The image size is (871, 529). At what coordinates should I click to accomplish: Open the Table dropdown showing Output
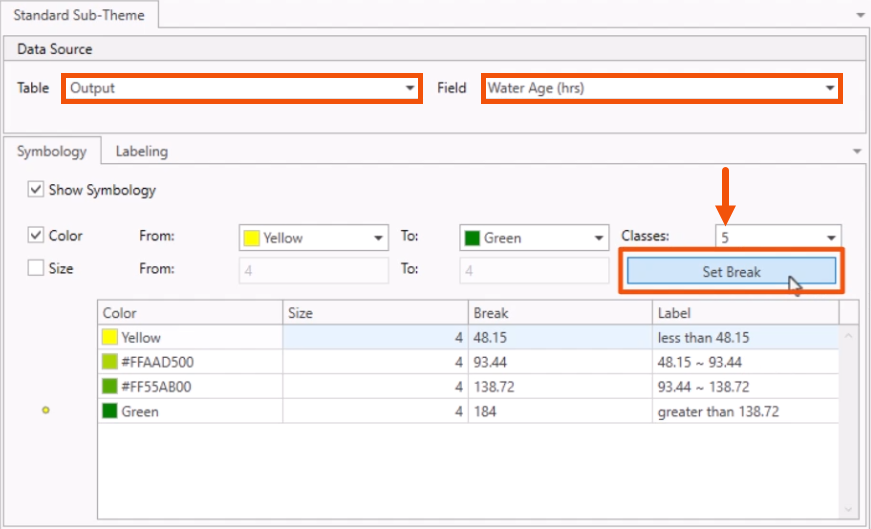pos(240,88)
